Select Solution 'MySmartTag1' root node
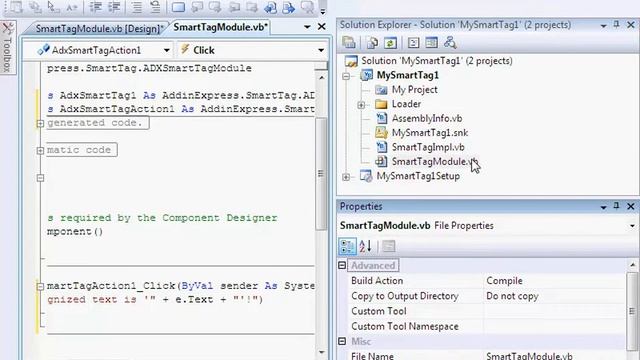640x360 pixels. [436, 61]
